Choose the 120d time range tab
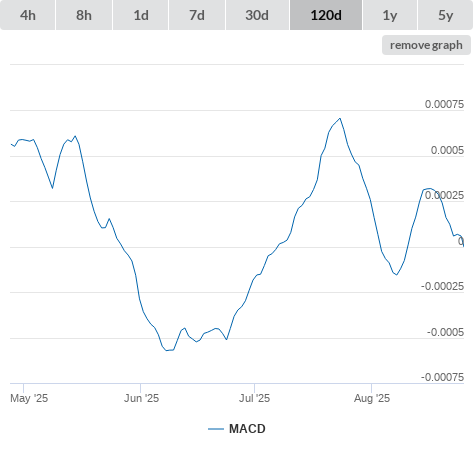This screenshot has height=455, width=474. click(326, 15)
